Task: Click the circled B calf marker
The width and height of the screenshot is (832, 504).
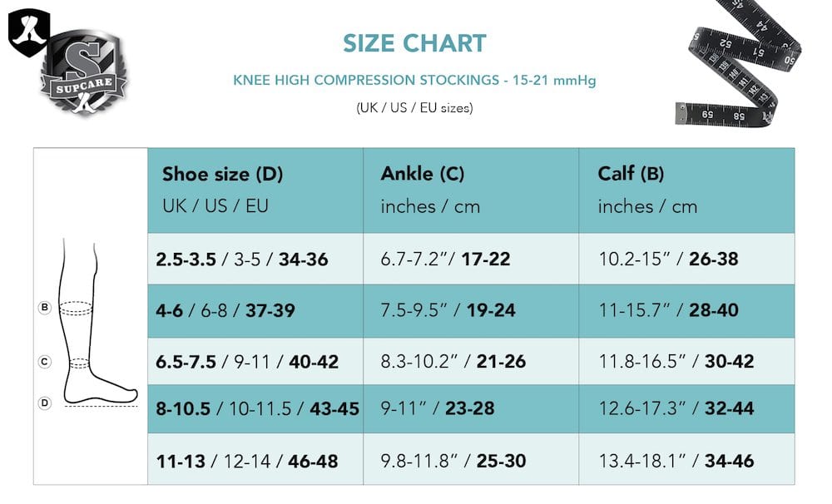Action: click(x=45, y=308)
